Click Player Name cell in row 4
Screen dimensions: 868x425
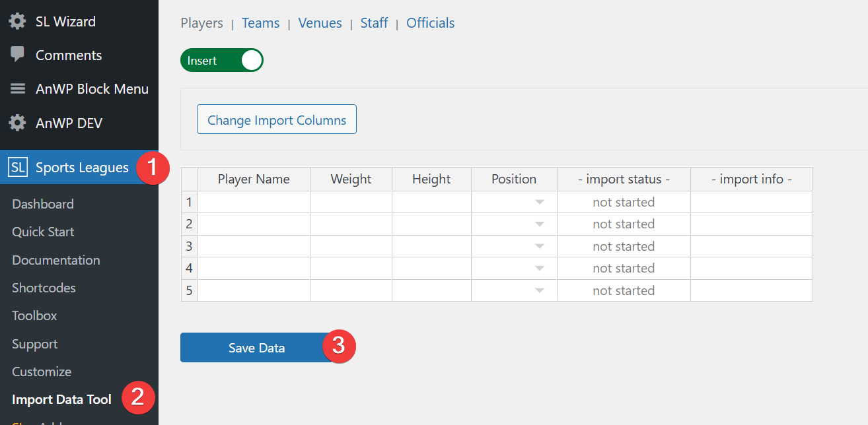(254, 269)
